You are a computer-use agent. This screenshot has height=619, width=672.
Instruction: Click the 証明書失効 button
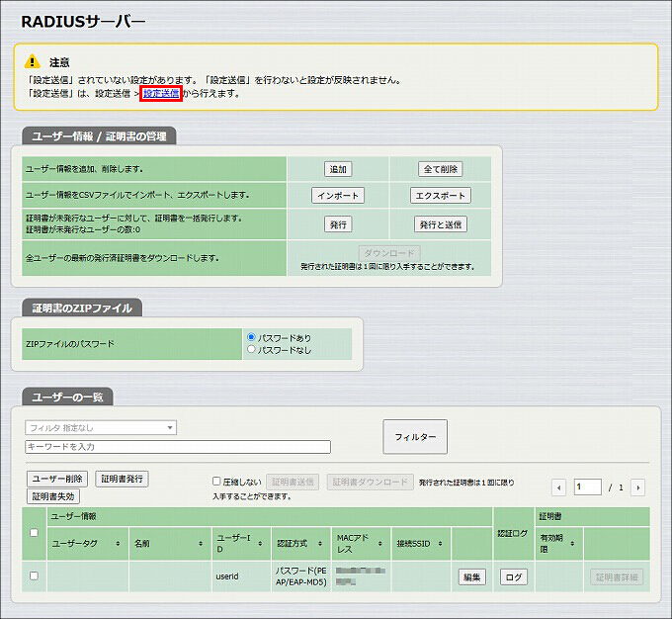(x=53, y=496)
